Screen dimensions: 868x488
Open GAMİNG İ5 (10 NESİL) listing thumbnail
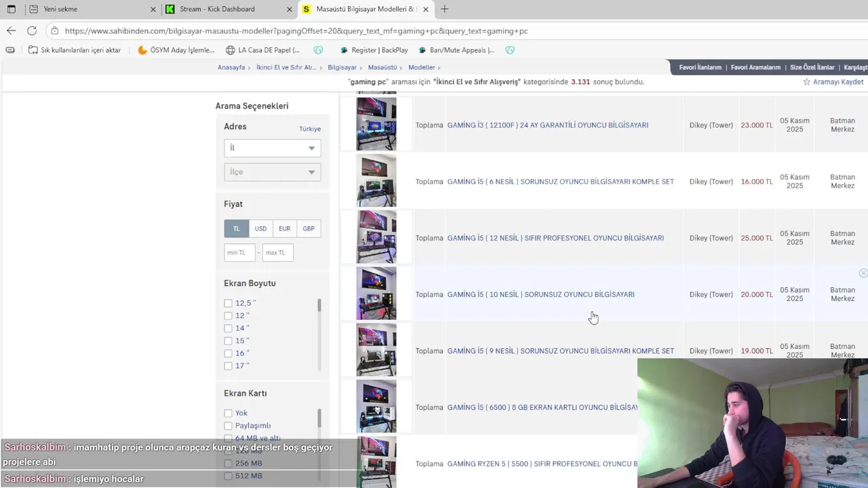point(376,293)
